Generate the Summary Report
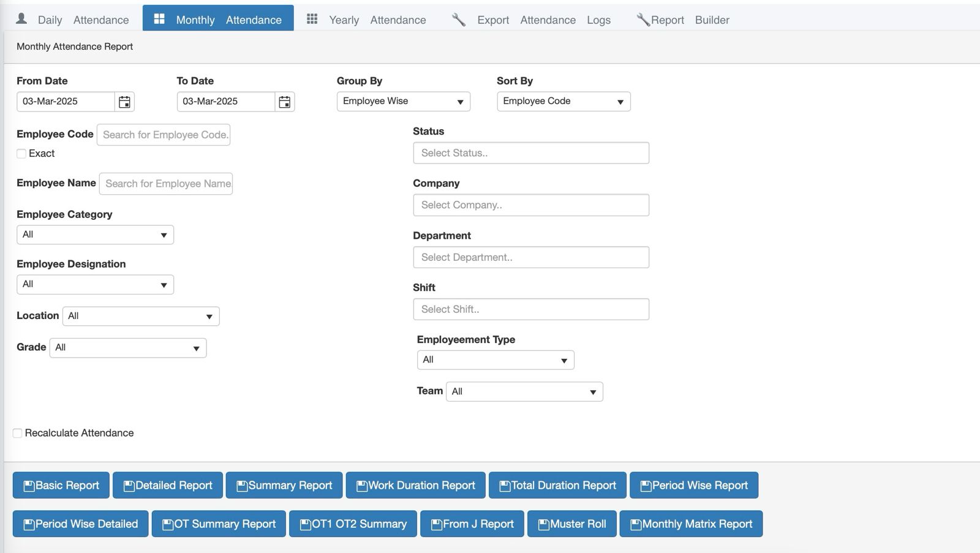 point(284,486)
